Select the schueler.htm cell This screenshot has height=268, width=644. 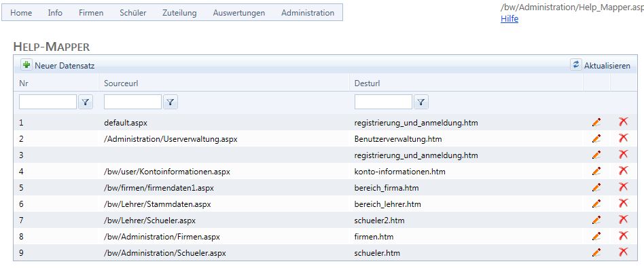(377, 253)
